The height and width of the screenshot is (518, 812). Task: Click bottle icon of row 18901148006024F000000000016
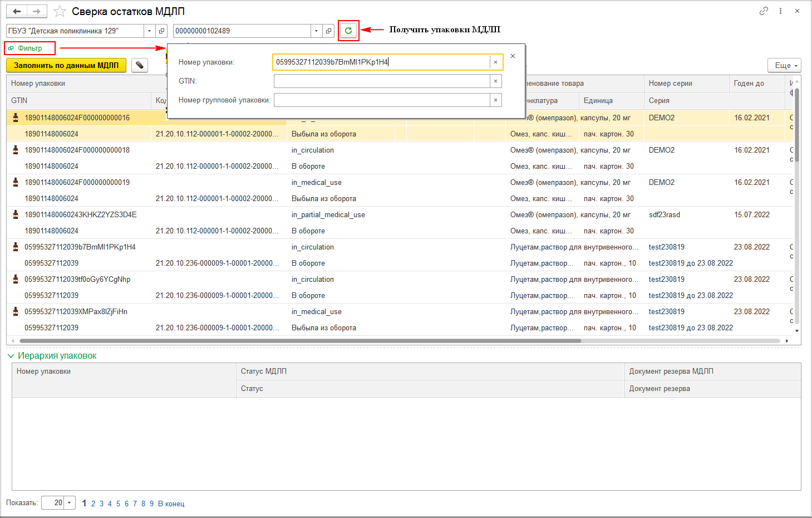click(x=16, y=118)
